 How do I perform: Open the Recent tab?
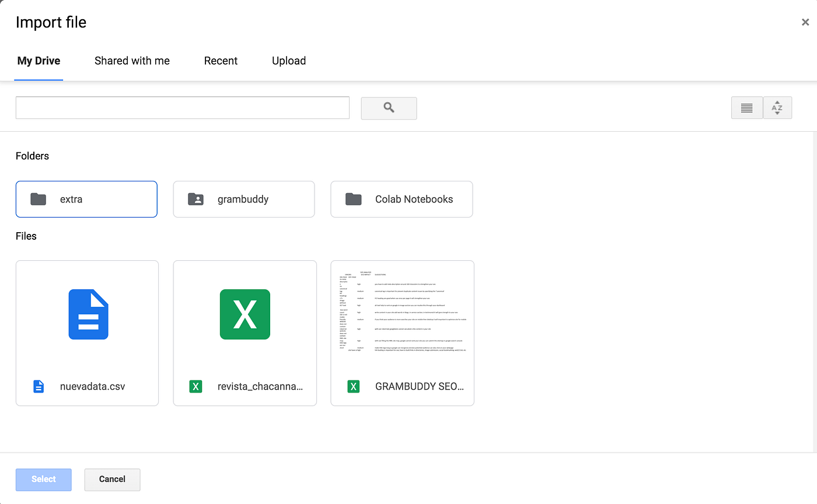(x=221, y=61)
